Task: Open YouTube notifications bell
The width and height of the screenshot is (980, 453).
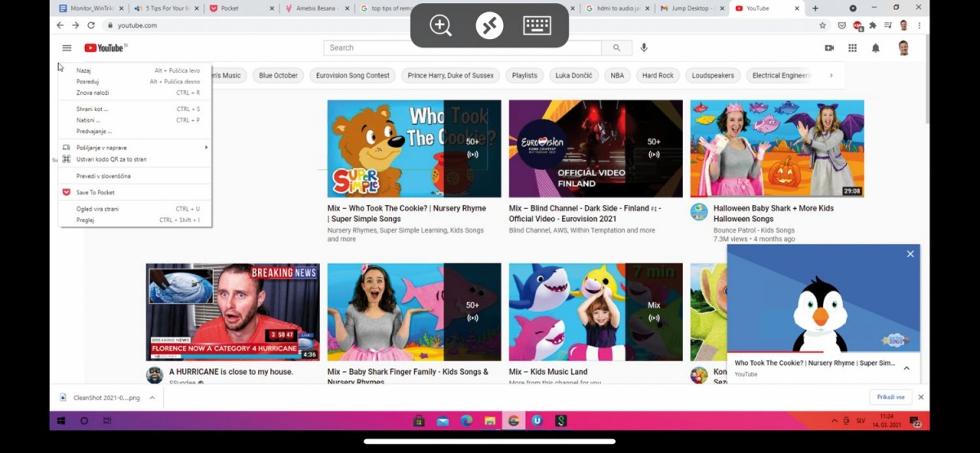Action: point(875,48)
